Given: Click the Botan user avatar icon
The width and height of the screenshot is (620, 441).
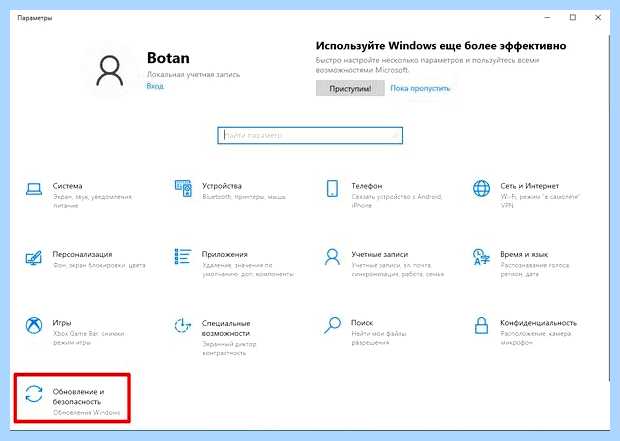Looking at the screenshot, I should point(110,71).
